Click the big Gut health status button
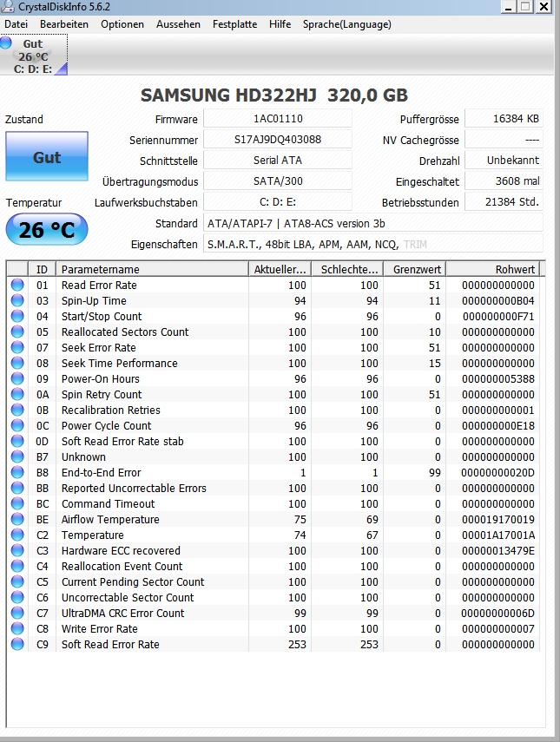 (x=47, y=156)
